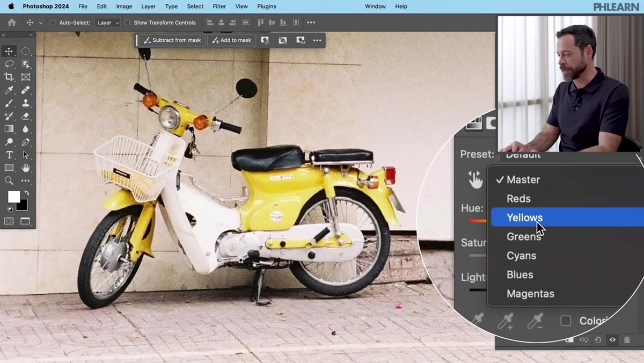
Task: Open the Image menu
Action: [x=124, y=6]
